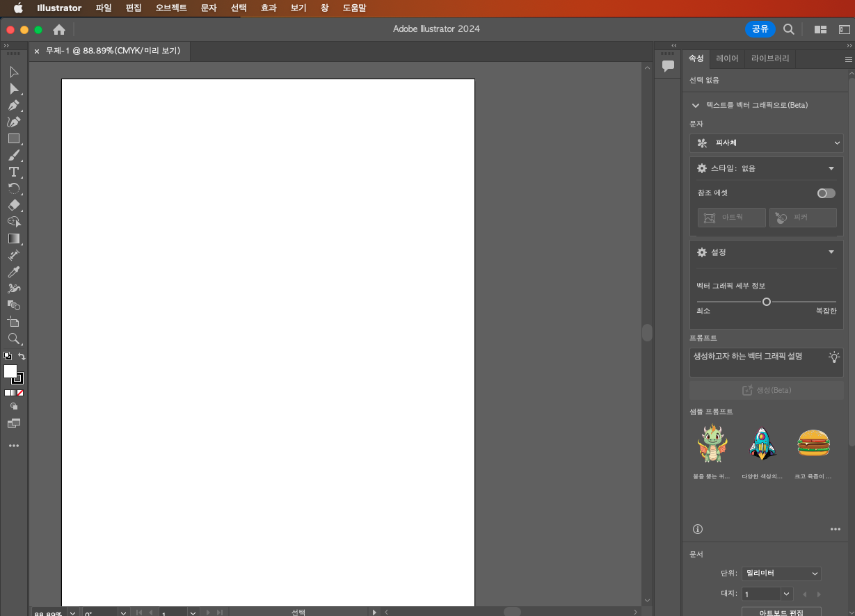This screenshot has height=616, width=855.
Task: Open the comments panel icon
Action: 668,66
